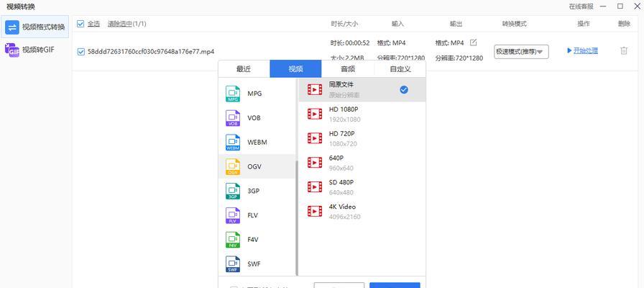Toggle checkbox for 58ddd72631760ccf030c97648a176e77.mp4
Viewport: 644px width, 288px height.
(80, 52)
